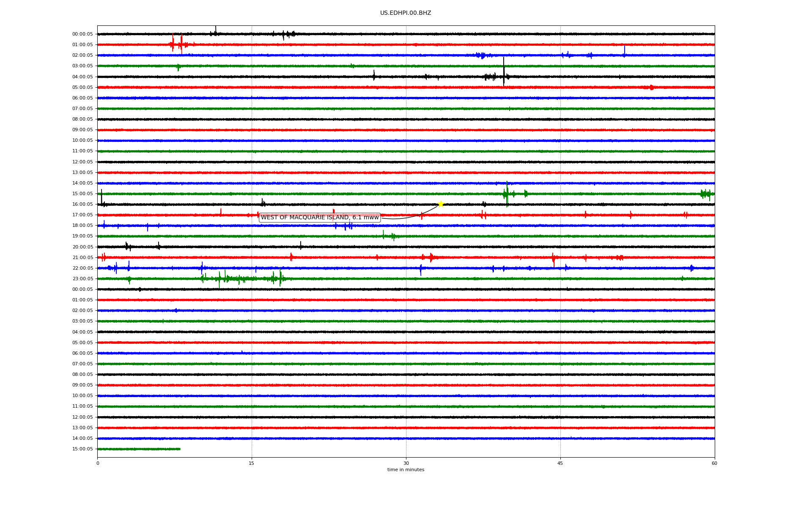
Task: Click the 14:00:05 label above the first 15:00:05
Action: [82, 183]
